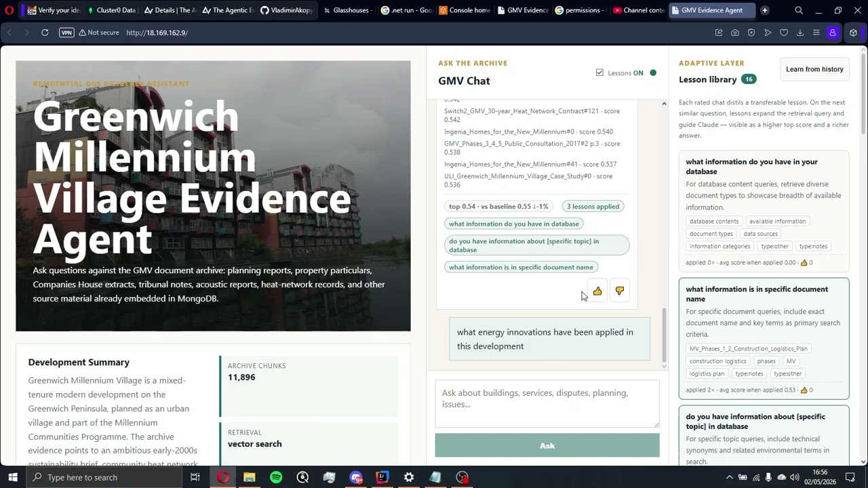
Task: Open the Easy Setup menu icon
Action: pos(816,33)
